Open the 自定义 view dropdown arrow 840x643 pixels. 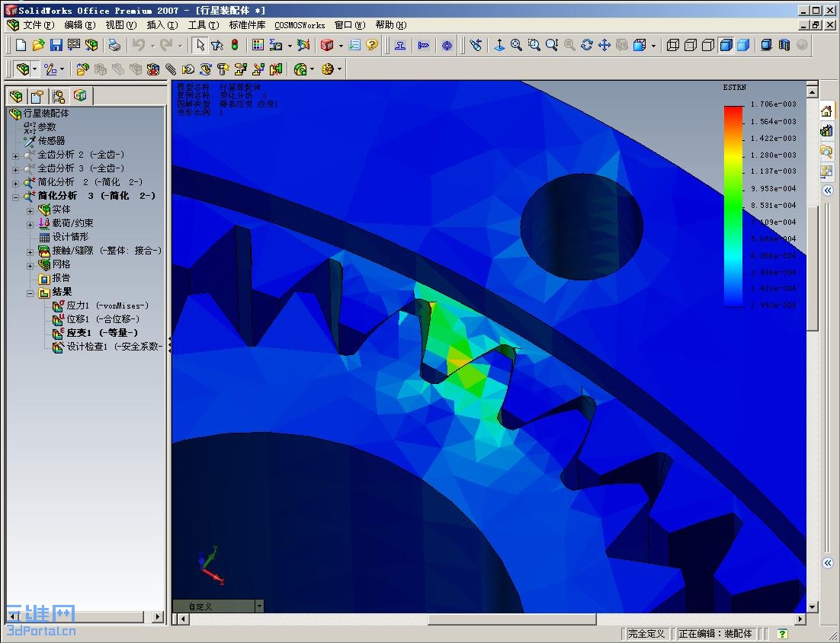point(259,606)
